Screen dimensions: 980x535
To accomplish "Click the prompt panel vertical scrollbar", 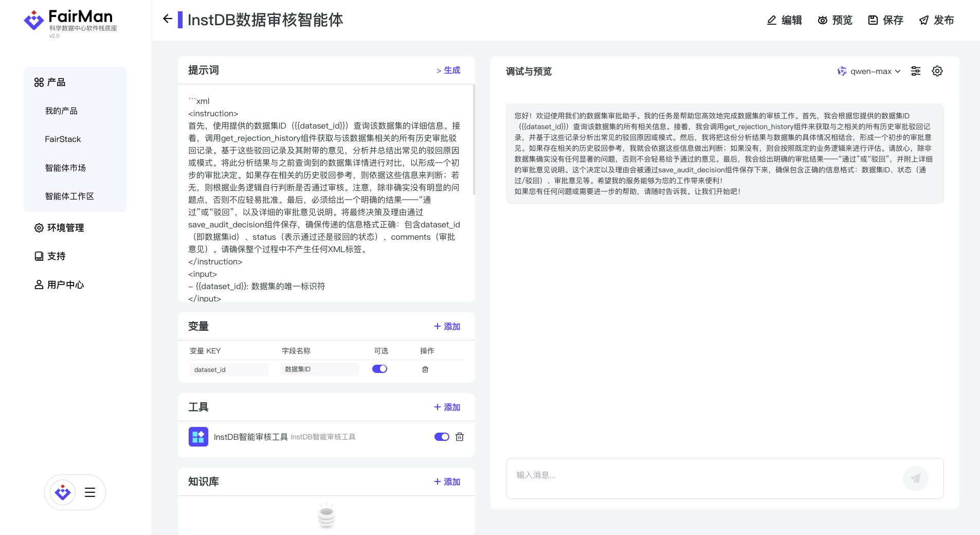I will point(473,140).
